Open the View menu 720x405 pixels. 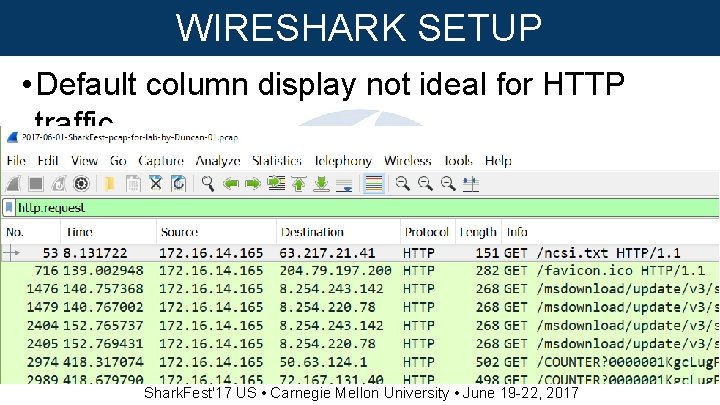84,161
